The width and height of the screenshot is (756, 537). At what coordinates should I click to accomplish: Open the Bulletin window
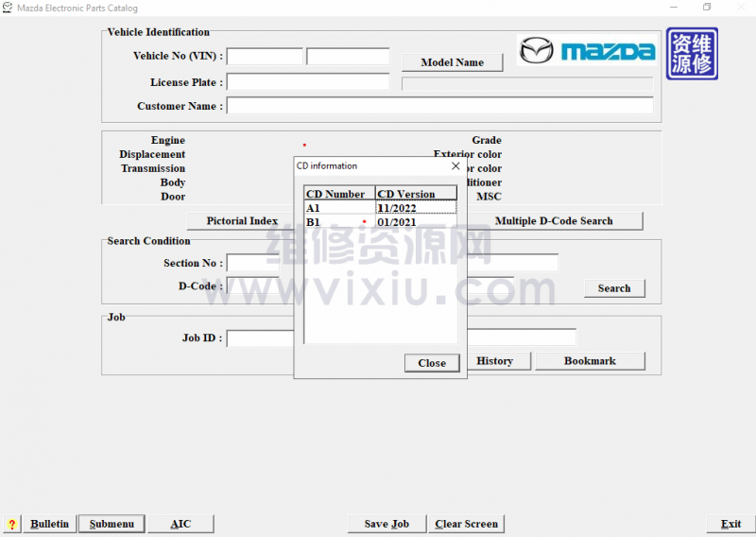[50, 524]
